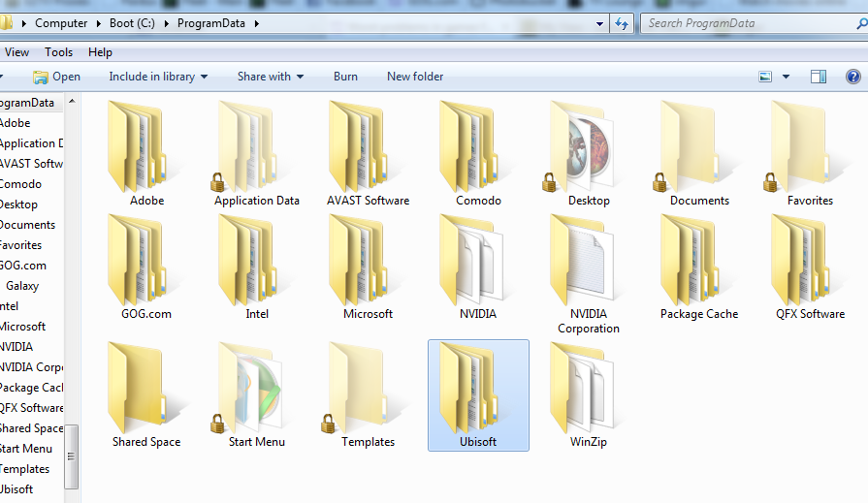Select NVIDIA in the navigation tree

(16, 347)
